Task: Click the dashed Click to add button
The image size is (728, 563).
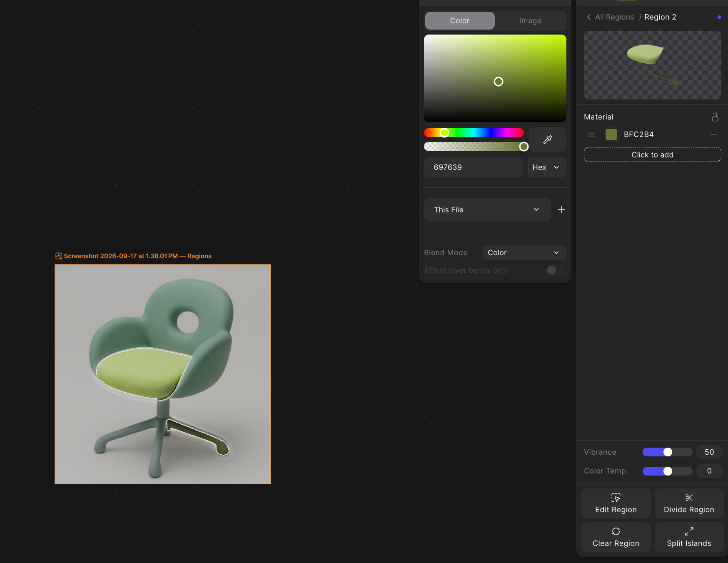Action: pos(652,155)
